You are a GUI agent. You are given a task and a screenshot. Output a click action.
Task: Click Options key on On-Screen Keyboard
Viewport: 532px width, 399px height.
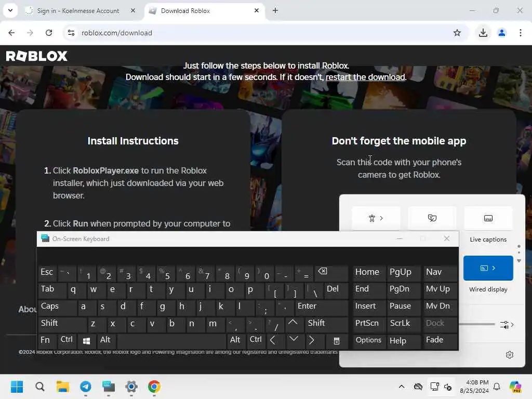tap(369, 341)
